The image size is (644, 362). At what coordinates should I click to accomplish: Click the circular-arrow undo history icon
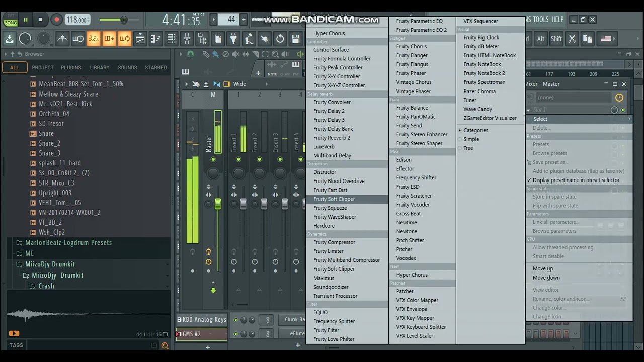click(x=280, y=39)
